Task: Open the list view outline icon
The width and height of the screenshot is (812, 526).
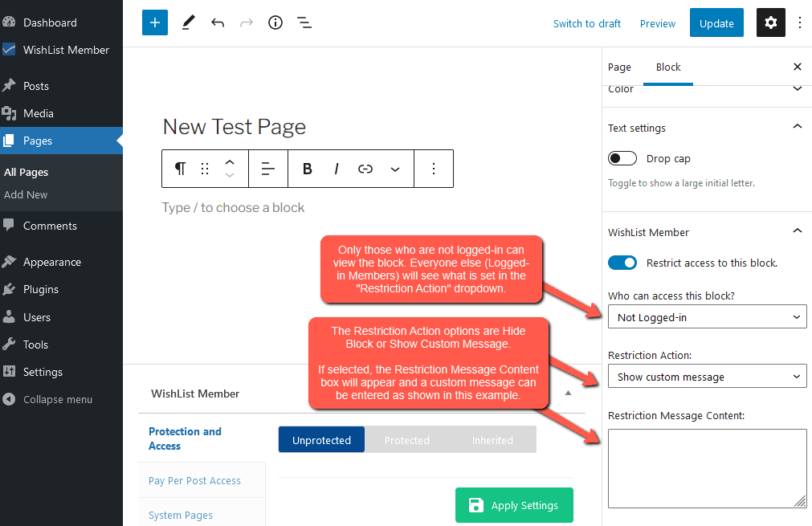Action: tap(304, 22)
